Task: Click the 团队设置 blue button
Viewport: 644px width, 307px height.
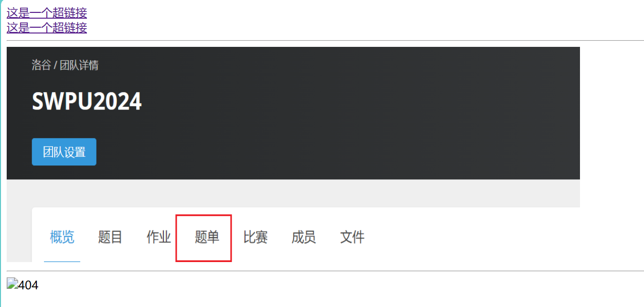Action: click(64, 152)
